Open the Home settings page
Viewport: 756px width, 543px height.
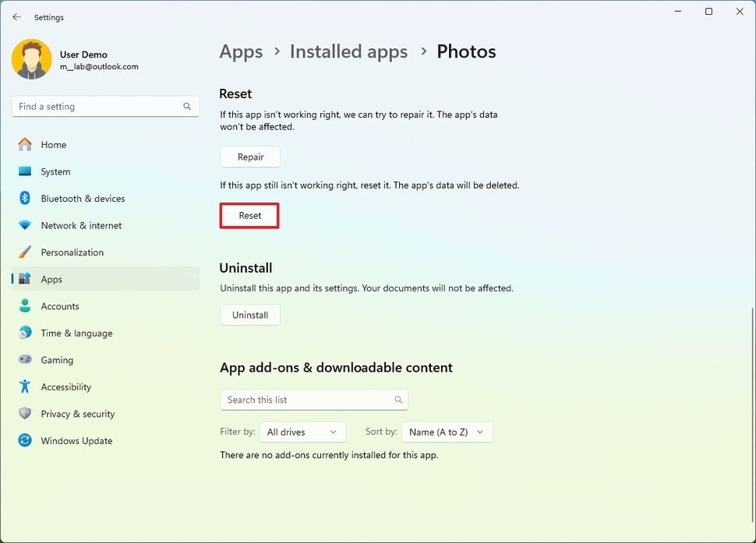click(105, 145)
